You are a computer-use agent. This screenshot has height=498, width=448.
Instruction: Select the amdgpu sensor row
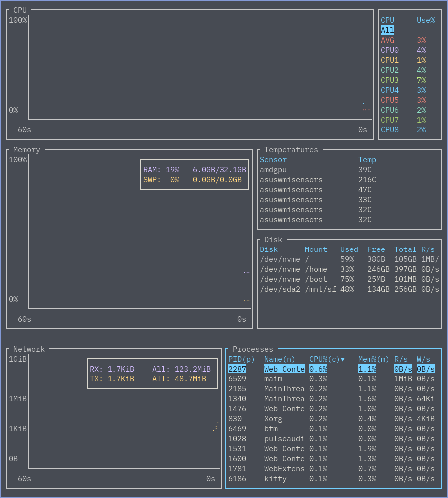pos(318,170)
